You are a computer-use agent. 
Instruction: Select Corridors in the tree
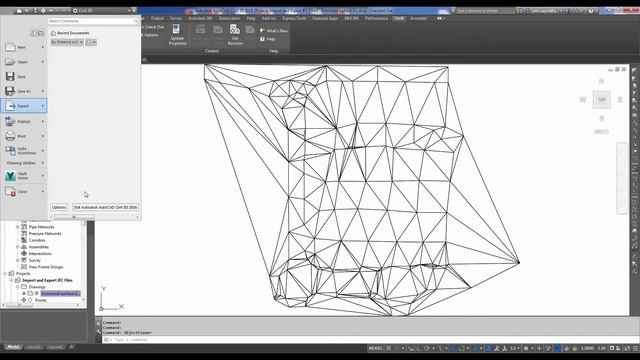tap(37, 240)
